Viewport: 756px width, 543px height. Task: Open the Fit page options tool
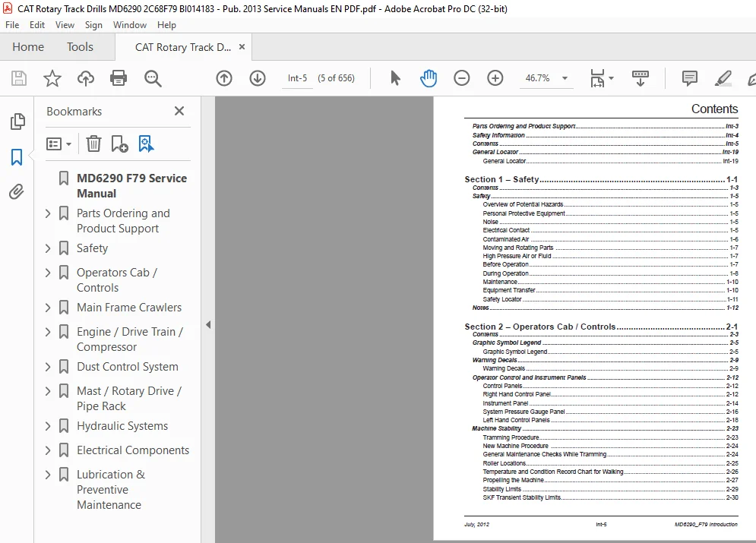click(601, 78)
